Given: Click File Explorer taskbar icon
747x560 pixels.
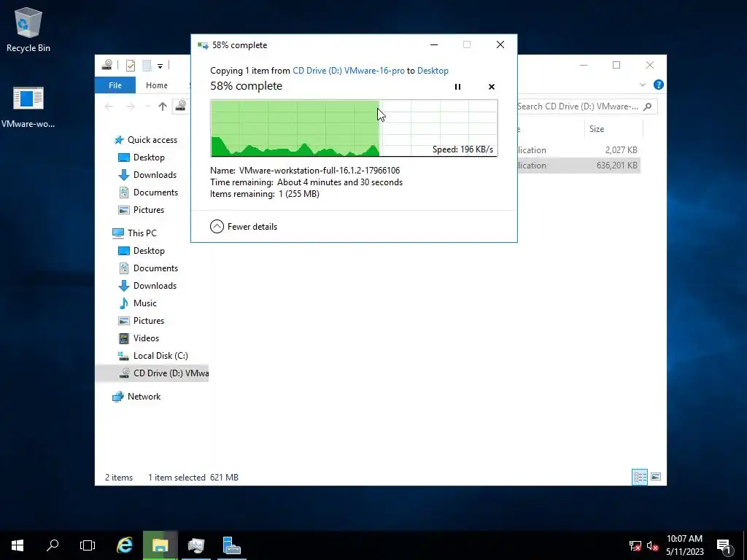Looking at the screenshot, I should (160, 545).
